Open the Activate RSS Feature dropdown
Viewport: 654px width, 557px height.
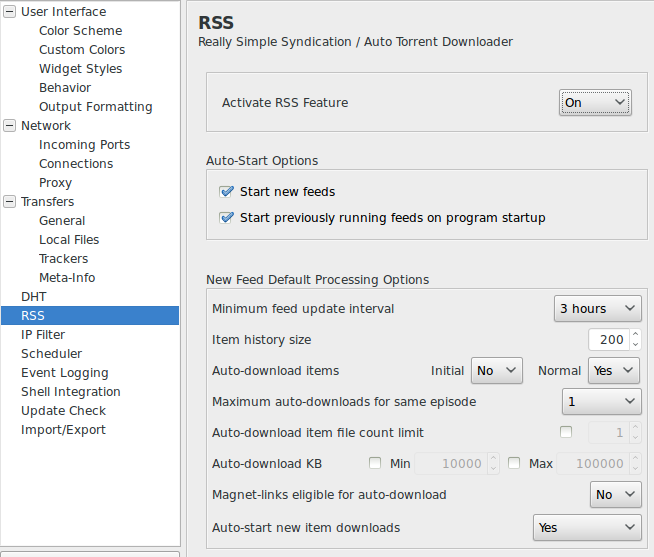[x=595, y=102]
